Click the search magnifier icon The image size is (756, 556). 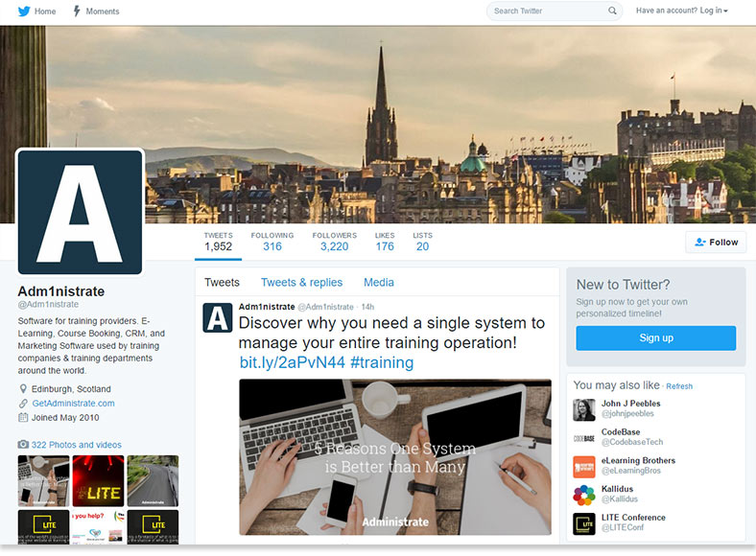[612, 11]
